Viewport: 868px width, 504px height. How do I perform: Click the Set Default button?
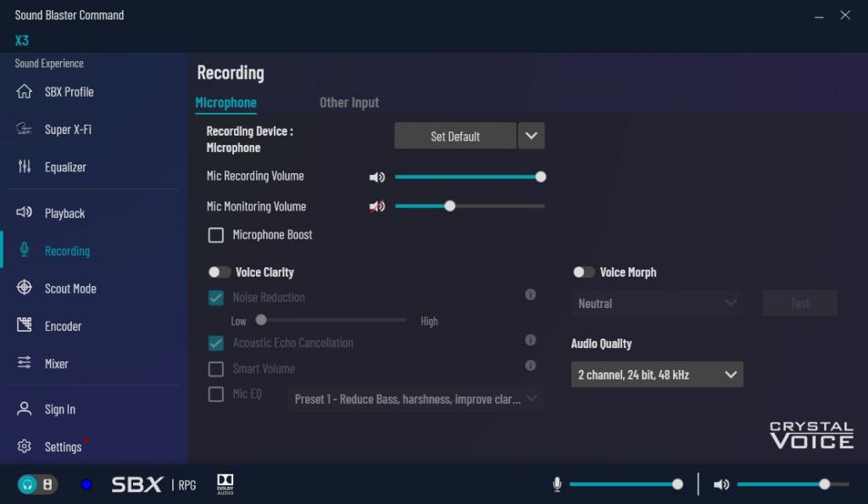[x=455, y=136]
